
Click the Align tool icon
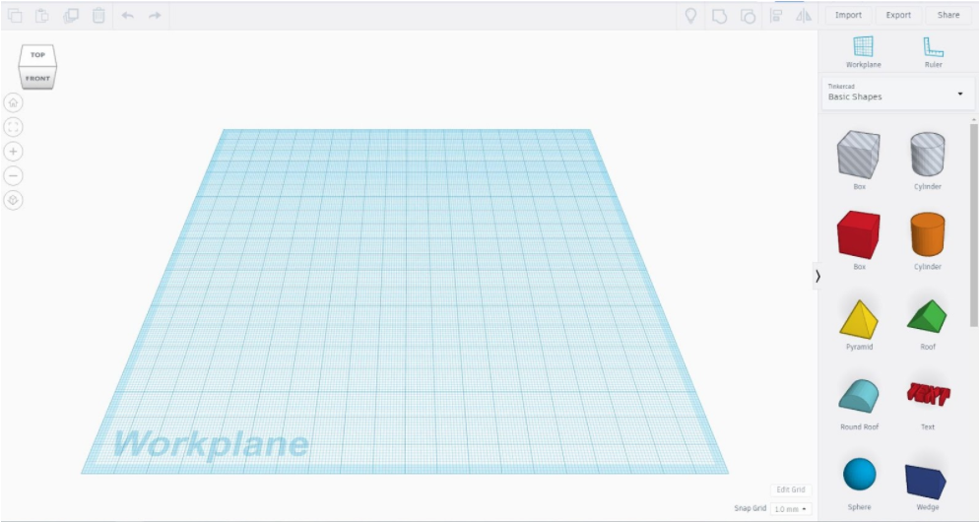coord(776,16)
